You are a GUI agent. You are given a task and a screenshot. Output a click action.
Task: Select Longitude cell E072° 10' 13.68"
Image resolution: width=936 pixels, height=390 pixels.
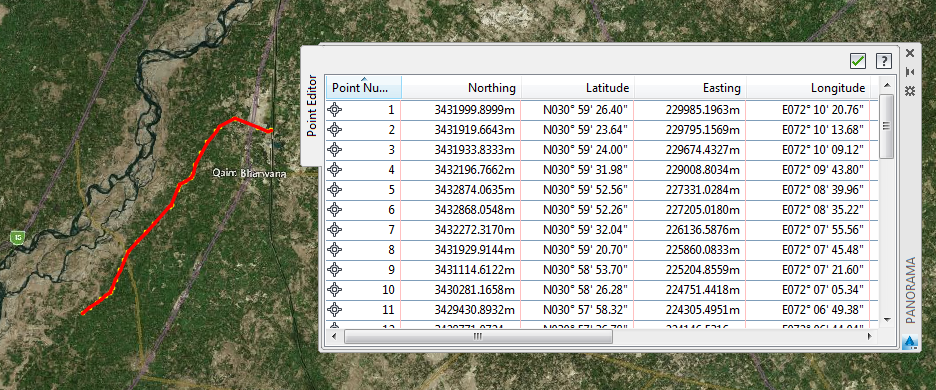point(808,130)
